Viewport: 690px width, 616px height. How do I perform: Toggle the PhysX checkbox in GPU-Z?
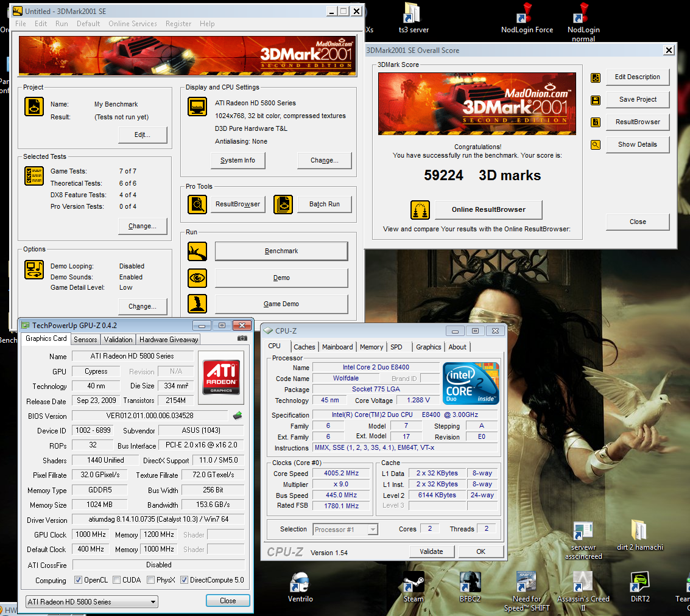[x=150, y=580]
